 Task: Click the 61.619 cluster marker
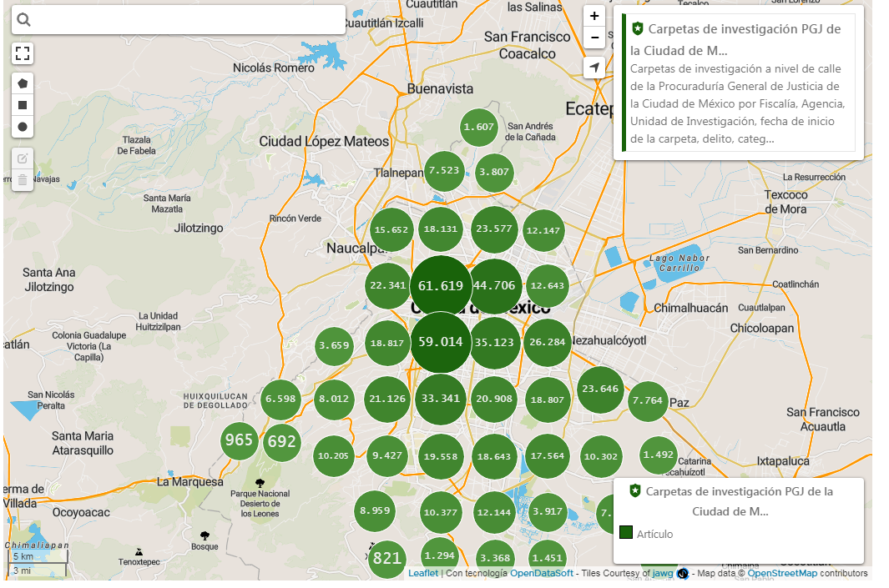coord(441,286)
